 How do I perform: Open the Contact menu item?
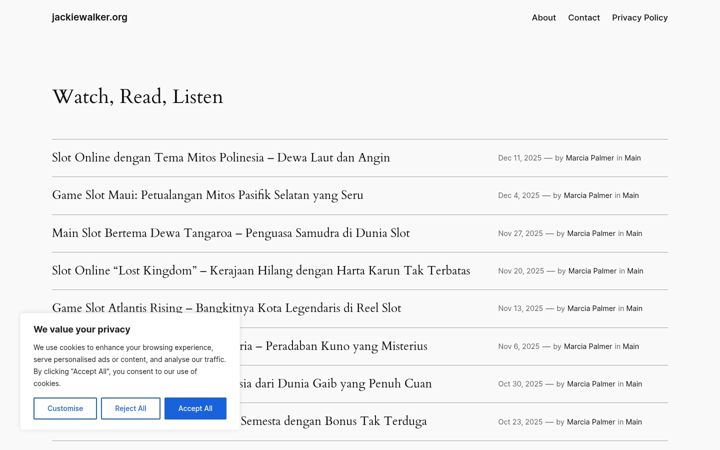[584, 17]
